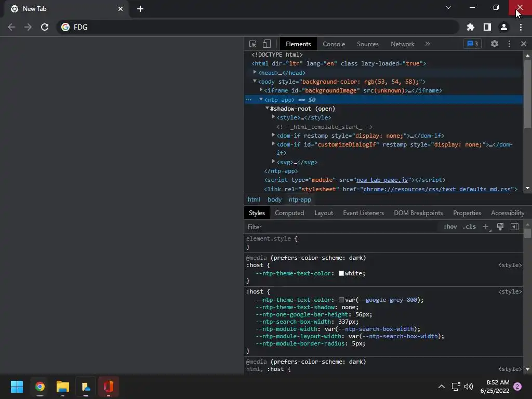Open the first :host rule's style source link
The image size is (532, 399).
click(510, 265)
